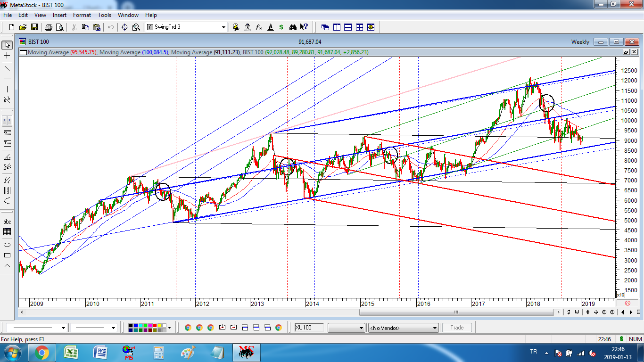Select the Vertical Line tool
The height and width of the screenshot is (362, 644).
(x=7, y=90)
